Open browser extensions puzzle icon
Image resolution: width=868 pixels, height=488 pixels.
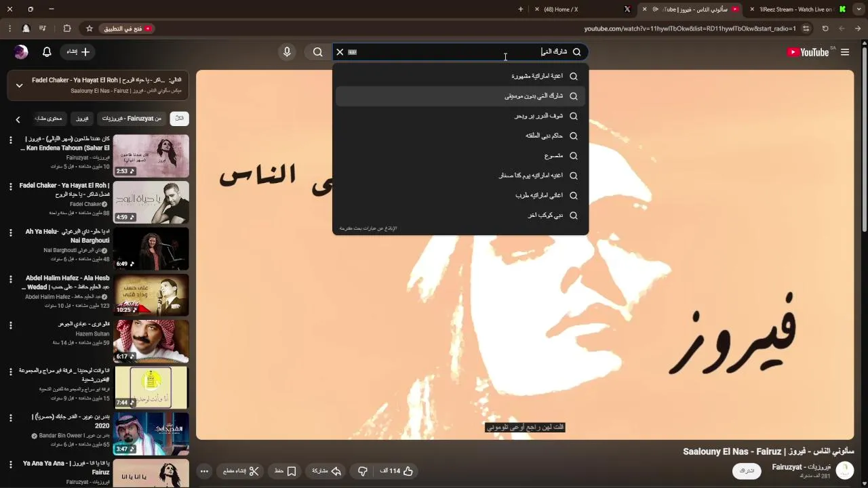pyautogui.click(x=67, y=28)
